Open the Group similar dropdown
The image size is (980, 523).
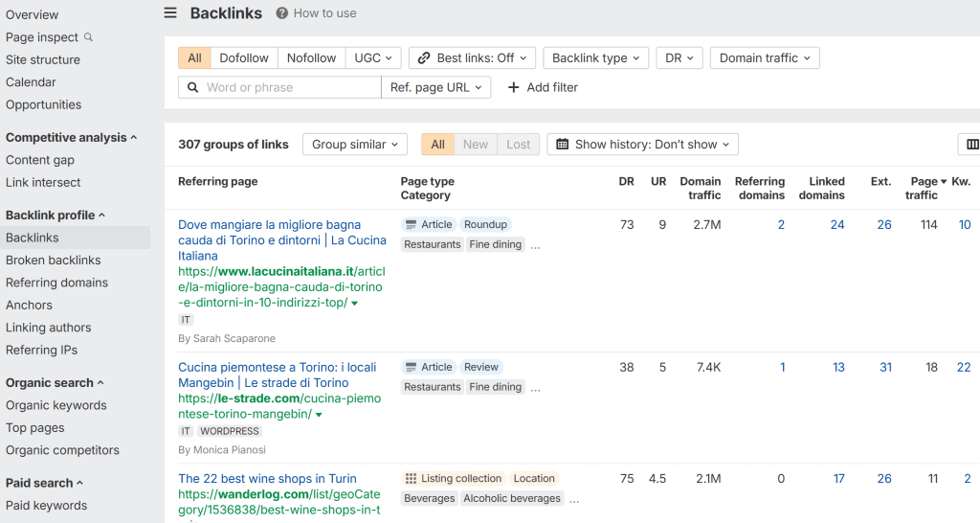click(355, 145)
